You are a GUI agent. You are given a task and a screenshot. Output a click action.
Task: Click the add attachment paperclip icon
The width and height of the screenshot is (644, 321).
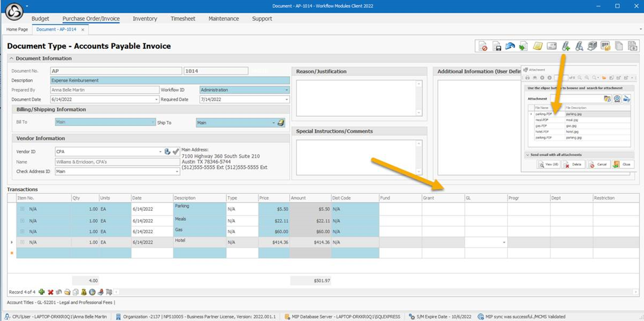(565, 46)
